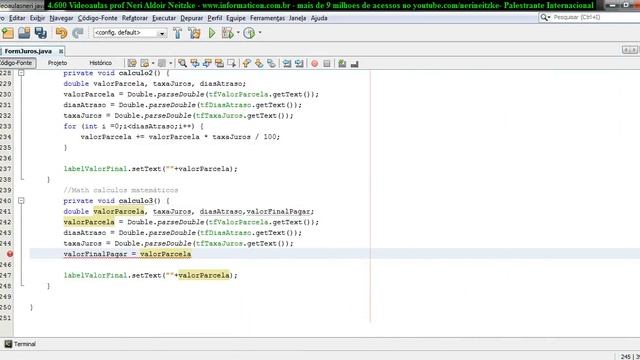The width and height of the screenshot is (640, 360).
Task: Click the Stop Macro Recording square icon
Action: coord(327,64)
